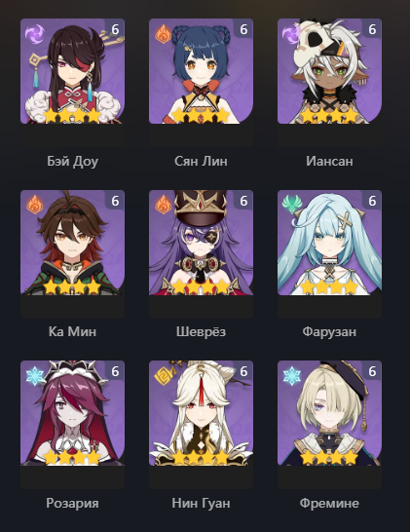Click the Electro element icon on Иансан's card
The height and width of the screenshot is (532, 410).
(x=291, y=35)
